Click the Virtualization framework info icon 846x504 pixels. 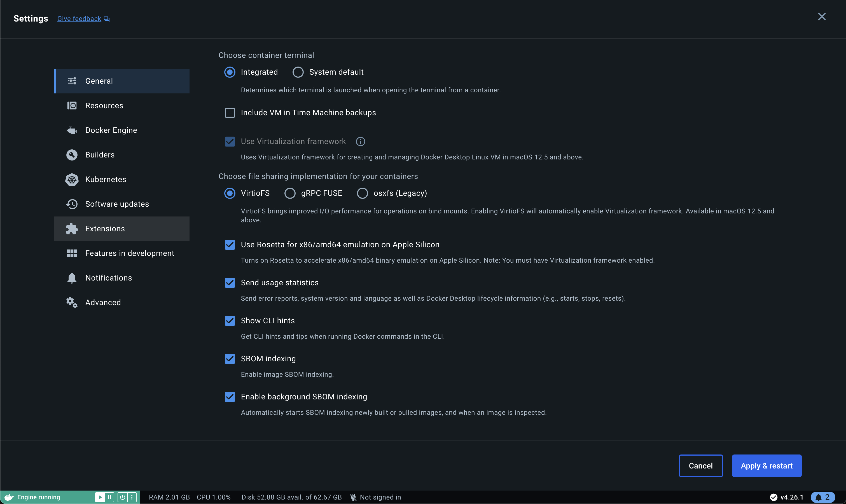(x=360, y=142)
